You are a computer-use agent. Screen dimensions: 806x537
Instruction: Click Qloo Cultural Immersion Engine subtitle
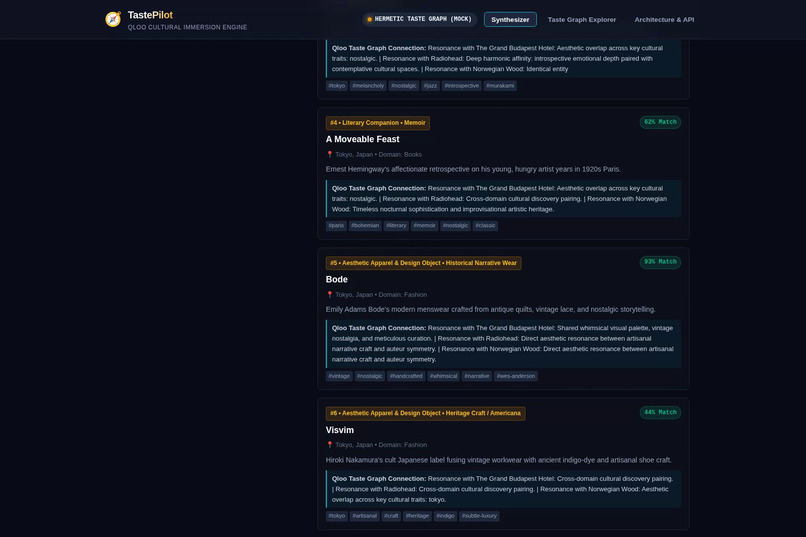pos(187,27)
